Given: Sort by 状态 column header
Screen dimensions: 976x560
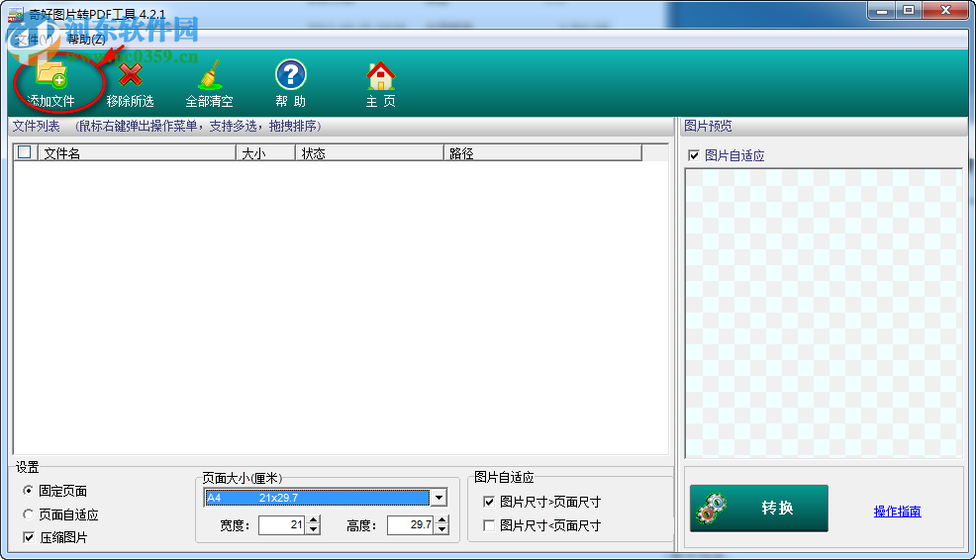Looking at the screenshot, I should [x=369, y=153].
